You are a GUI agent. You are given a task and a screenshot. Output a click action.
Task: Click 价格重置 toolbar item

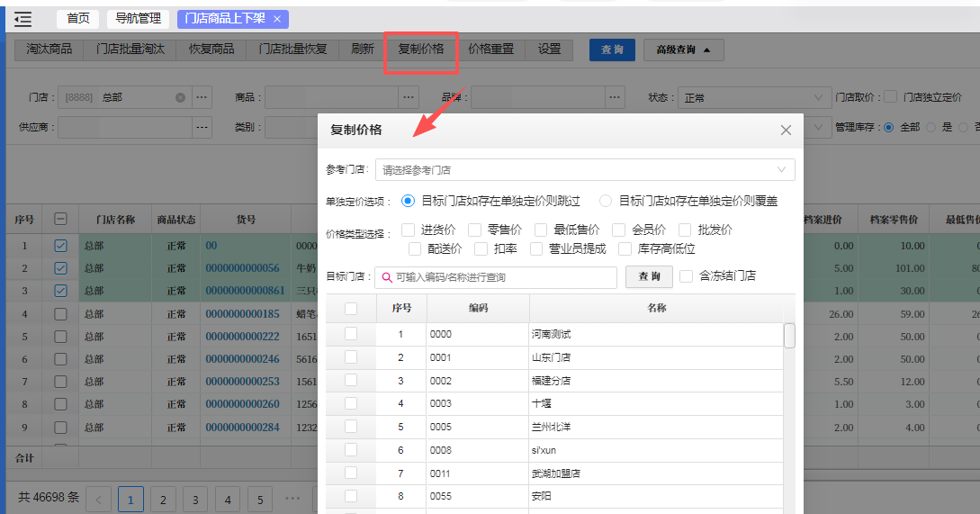pos(490,50)
